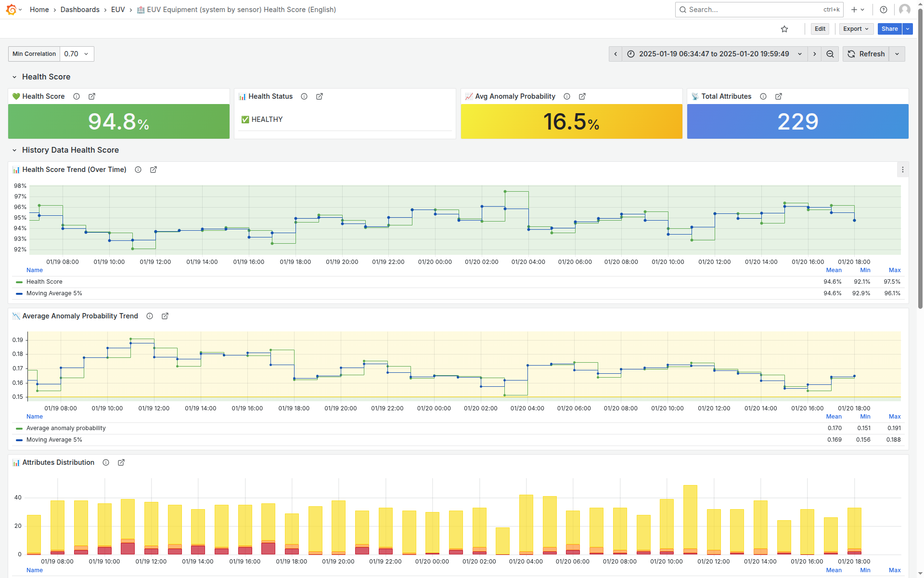
Task: Click the Refresh button
Action: click(866, 54)
